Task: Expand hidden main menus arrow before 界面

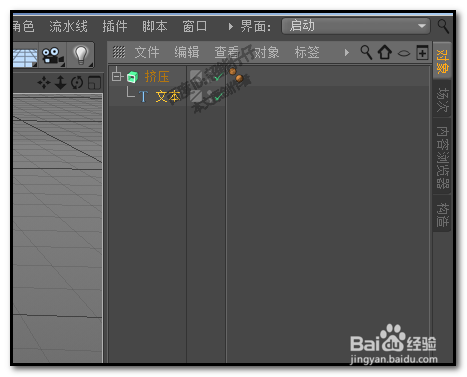Action: click(230, 26)
